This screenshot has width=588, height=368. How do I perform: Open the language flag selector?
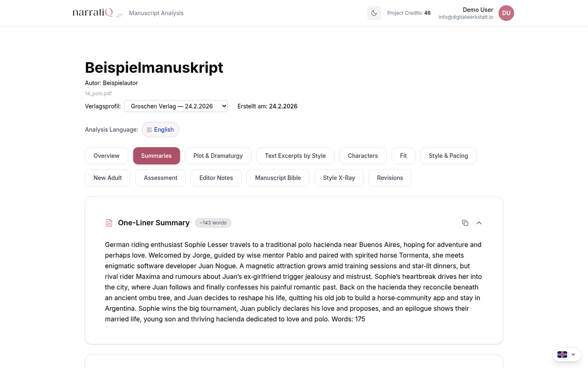[x=566, y=354]
